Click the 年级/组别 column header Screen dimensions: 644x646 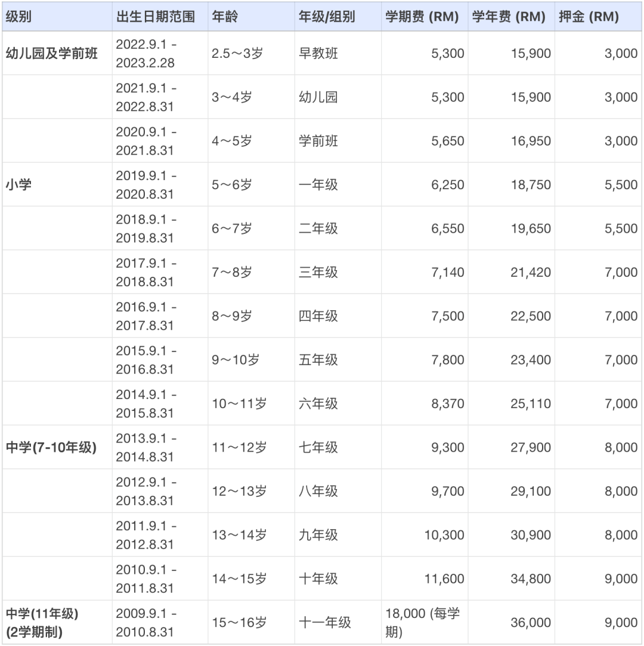pyautogui.click(x=338, y=17)
